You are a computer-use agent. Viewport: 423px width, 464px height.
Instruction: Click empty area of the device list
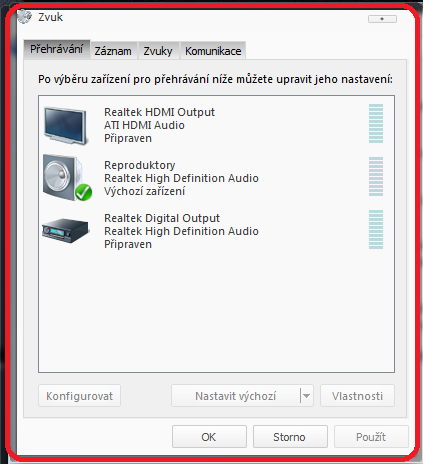pos(216,310)
